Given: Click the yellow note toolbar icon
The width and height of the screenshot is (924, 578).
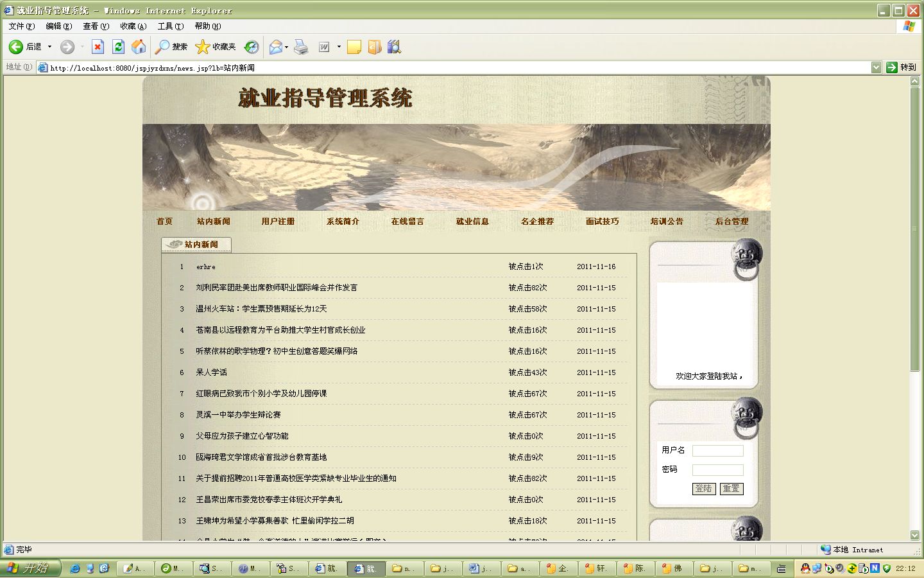Looking at the screenshot, I should click(354, 47).
